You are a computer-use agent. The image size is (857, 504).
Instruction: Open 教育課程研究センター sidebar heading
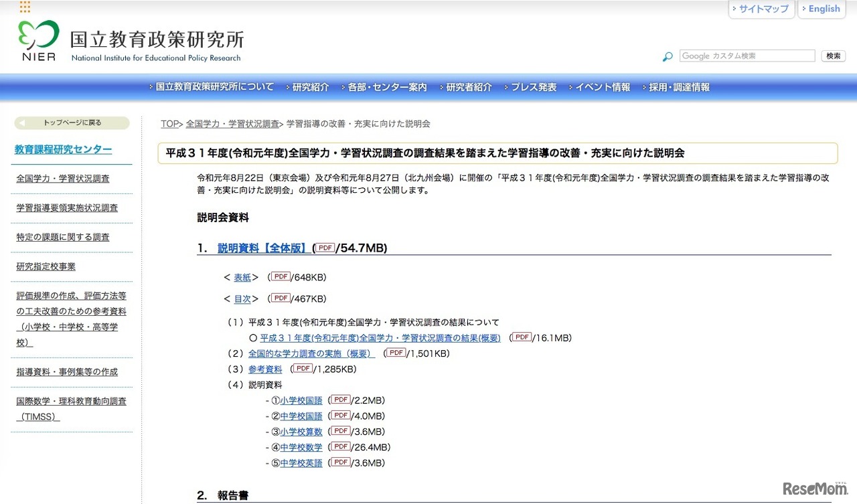[63, 149]
